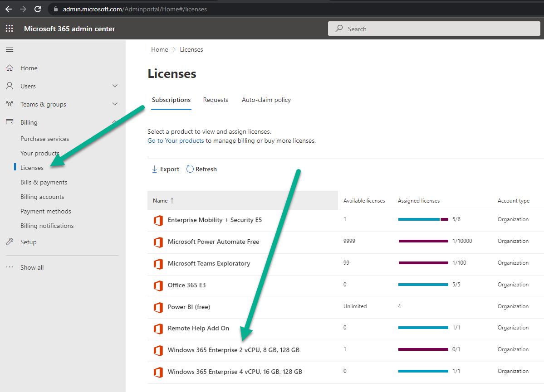Click the Show all ellipsis icon
This screenshot has height=392, width=544.
10,267
